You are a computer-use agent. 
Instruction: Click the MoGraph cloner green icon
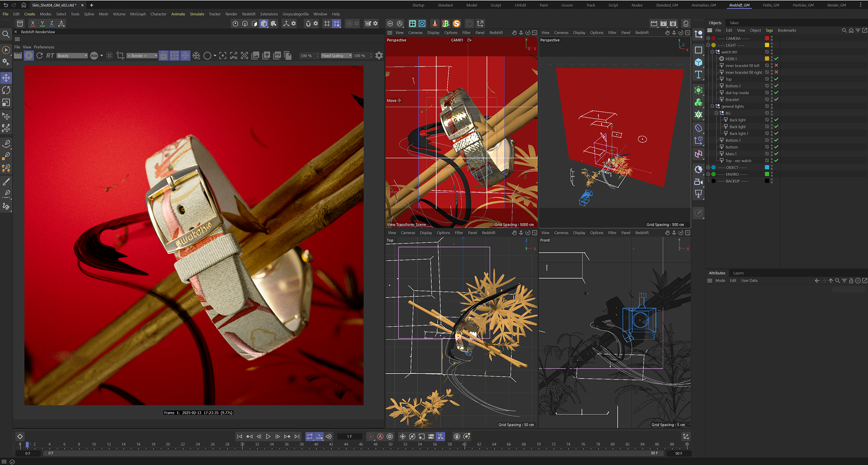pos(698,103)
